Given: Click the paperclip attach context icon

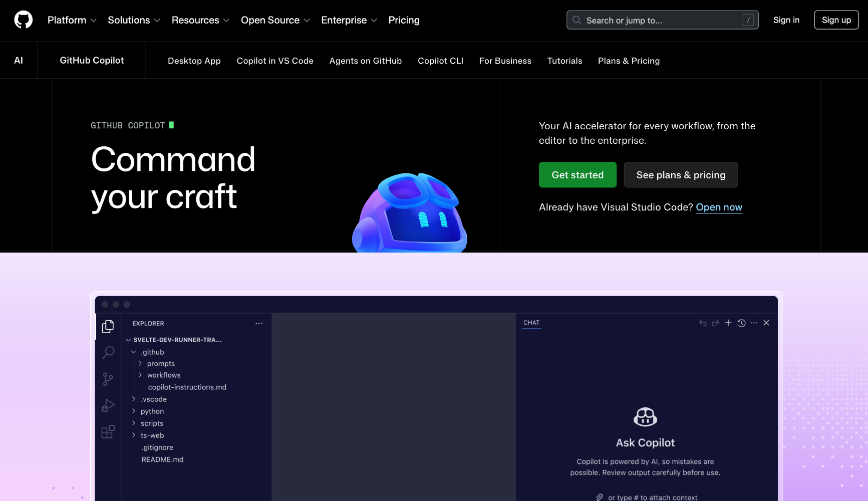Looking at the screenshot, I should (600, 497).
